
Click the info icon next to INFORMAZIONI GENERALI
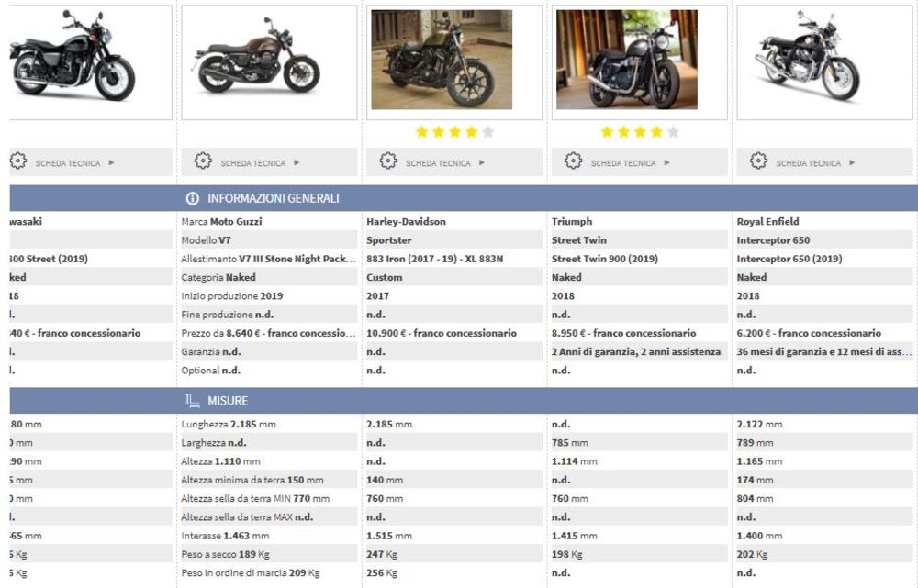tap(191, 197)
